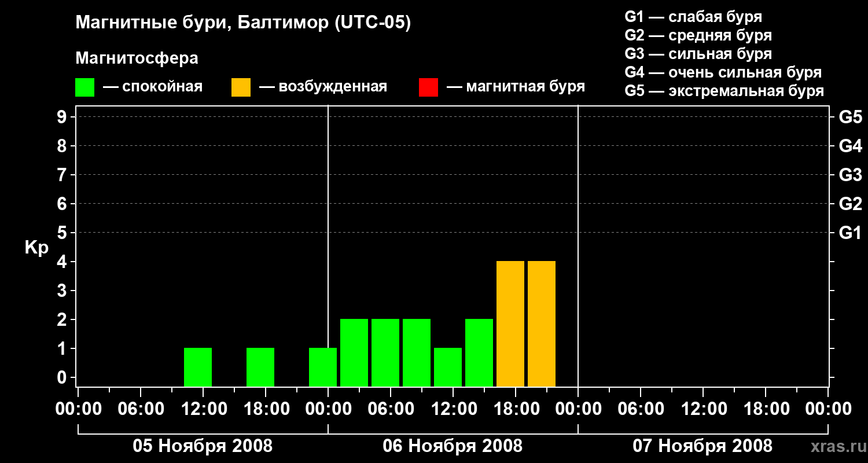Image resolution: width=868 pixels, height=463 pixels.
Task: Click the Kp value 5 on left axis
Action: [63, 233]
